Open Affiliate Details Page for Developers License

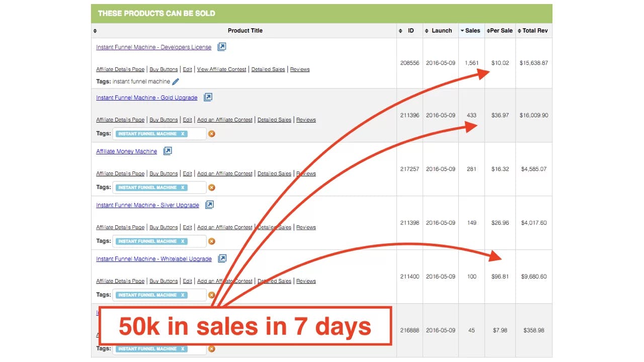(x=120, y=69)
